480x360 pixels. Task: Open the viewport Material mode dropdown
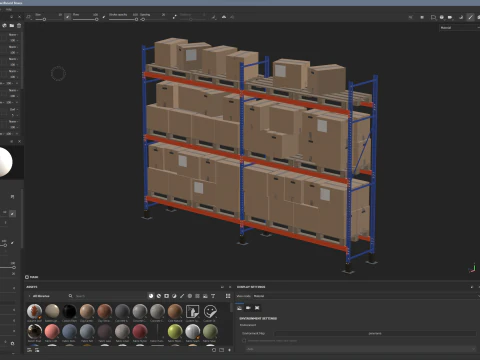(459, 28)
